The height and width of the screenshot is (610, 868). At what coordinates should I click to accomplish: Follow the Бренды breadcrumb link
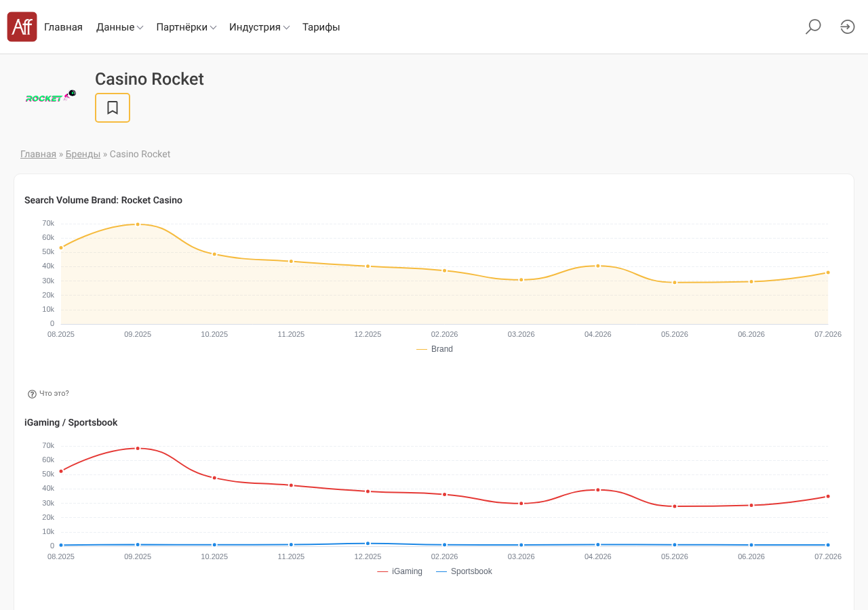[x=83, y=154]
